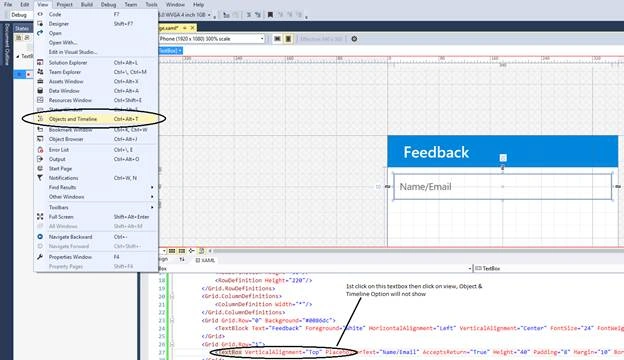Open the Window menu
The image size is (624, 360).
coord(175,5)
